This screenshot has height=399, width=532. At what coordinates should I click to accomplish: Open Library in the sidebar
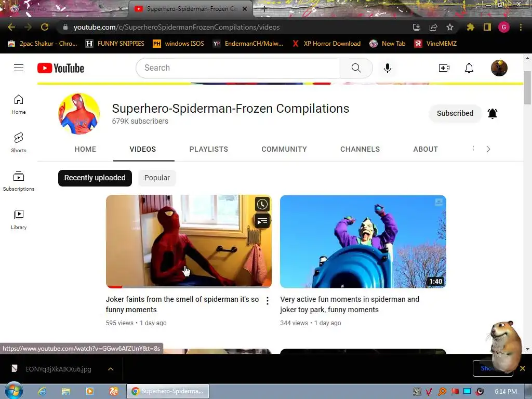(19, 220)
